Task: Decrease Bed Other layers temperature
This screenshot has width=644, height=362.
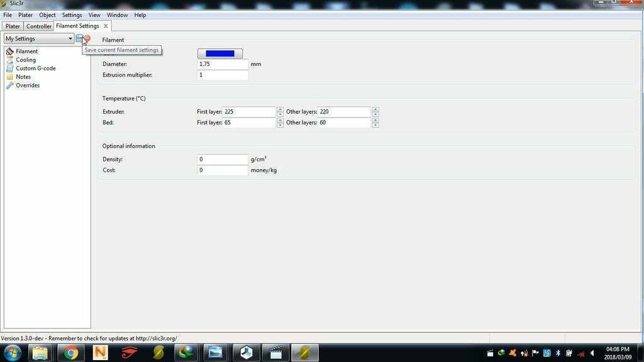Action: [375, 125]
